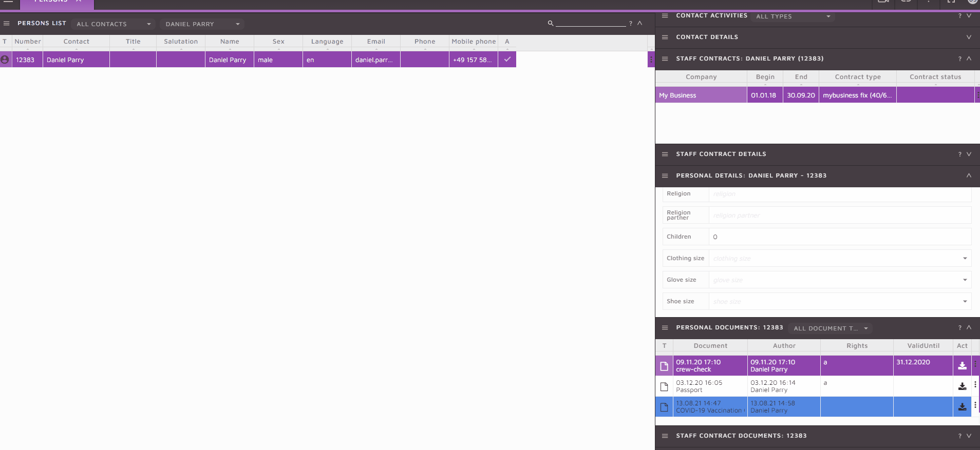The height and width of the screenshot is (450, 980).
Task: Open the All Contacts filter dropdown
Action: [114, 24]
